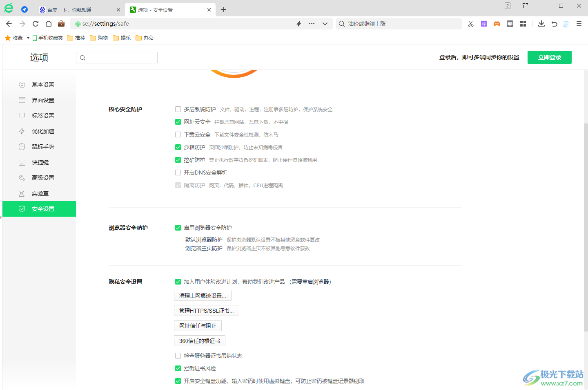Enable 检查服务器证书吊销状态 checkbox
This screenshot has height=390, width=588.
pyautogui.click(x=178, y=356)
